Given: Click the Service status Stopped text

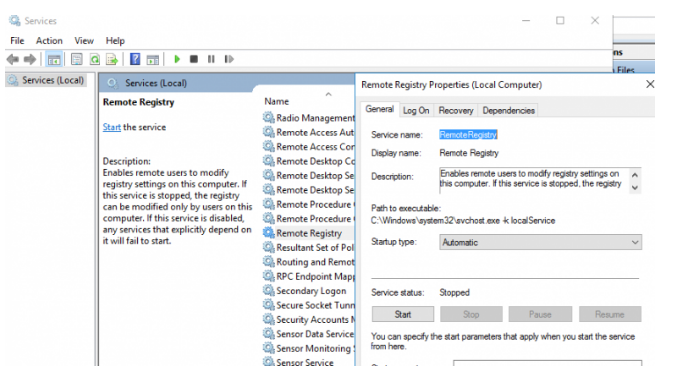Looking at the screenshot, I should tap(454, 292).
